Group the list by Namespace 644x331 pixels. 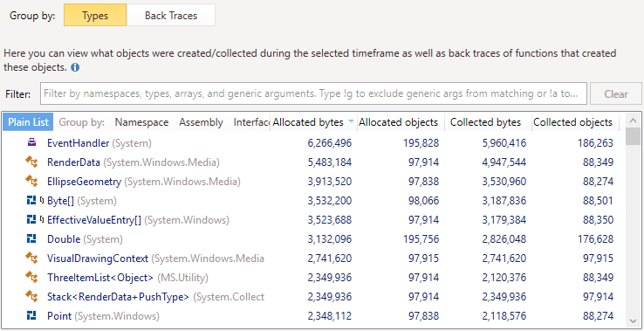click(x=141, y=122)
